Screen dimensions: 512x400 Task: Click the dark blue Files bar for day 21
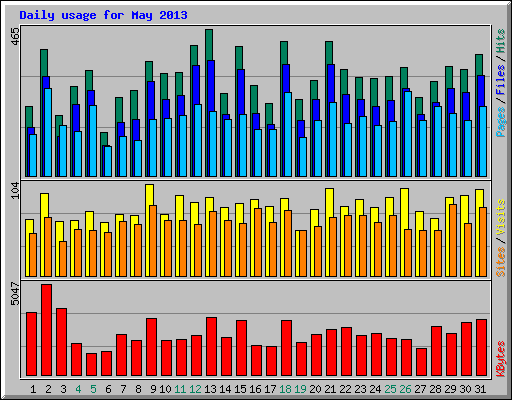[331, 83]
